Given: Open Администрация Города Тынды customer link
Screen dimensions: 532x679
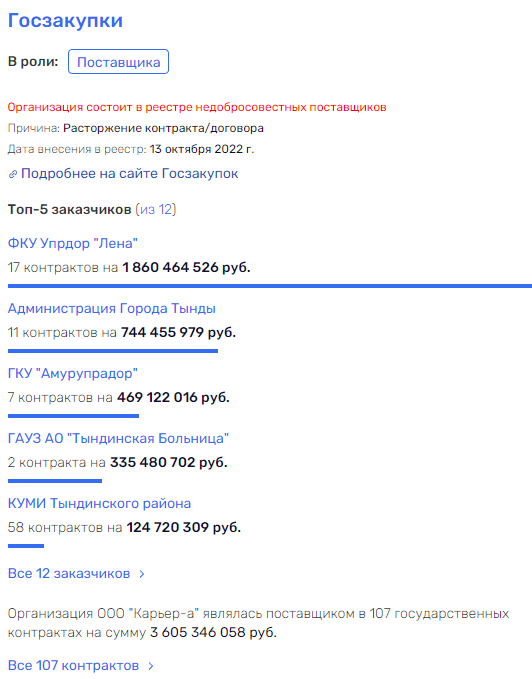Looking at the screenshot, I should point(112,308).
